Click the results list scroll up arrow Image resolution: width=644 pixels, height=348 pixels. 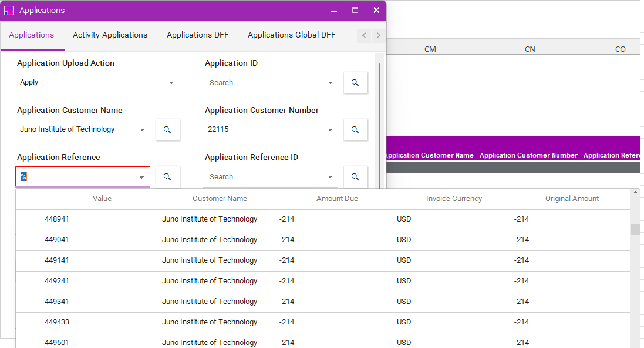635,192
